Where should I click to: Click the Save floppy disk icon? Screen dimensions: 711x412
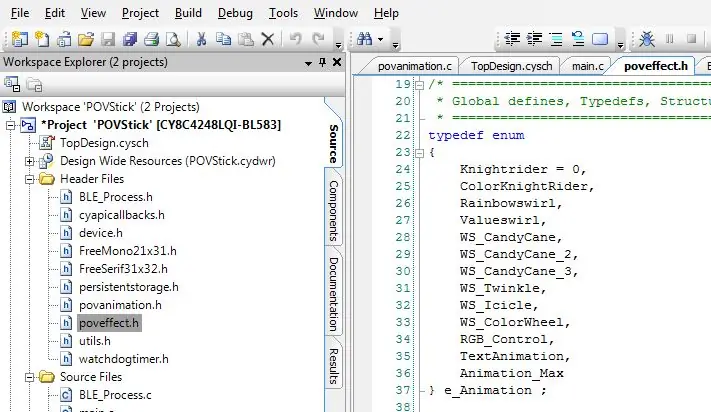pyautogui.click(x=108, y=39)
